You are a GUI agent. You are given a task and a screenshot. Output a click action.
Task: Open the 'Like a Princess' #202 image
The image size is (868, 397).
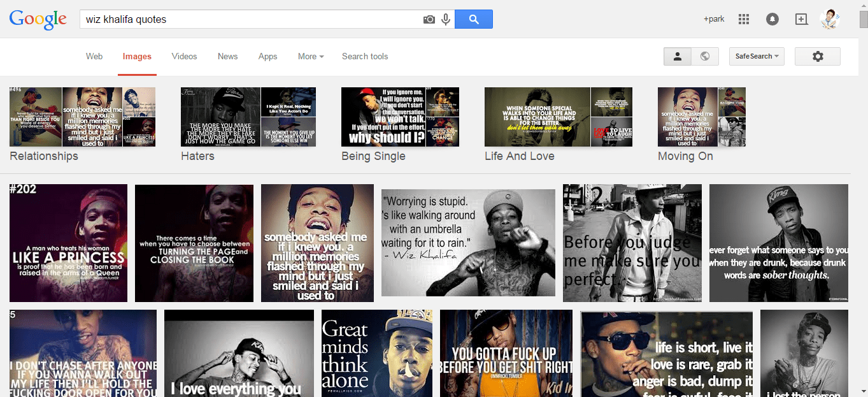point(68,243)
